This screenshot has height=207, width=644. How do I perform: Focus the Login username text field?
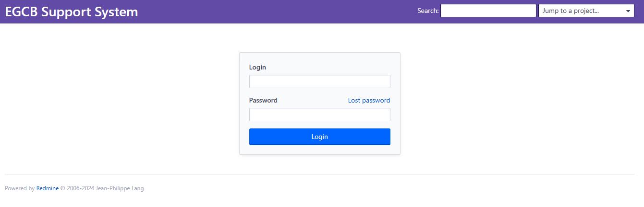[x=319, y=81]
